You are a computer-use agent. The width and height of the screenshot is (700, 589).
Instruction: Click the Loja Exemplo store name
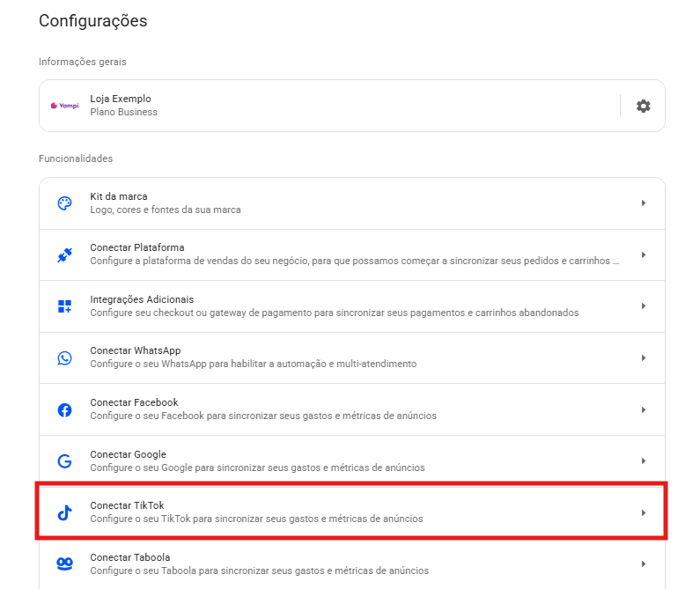pyautogui.click(x=121, y=99)
